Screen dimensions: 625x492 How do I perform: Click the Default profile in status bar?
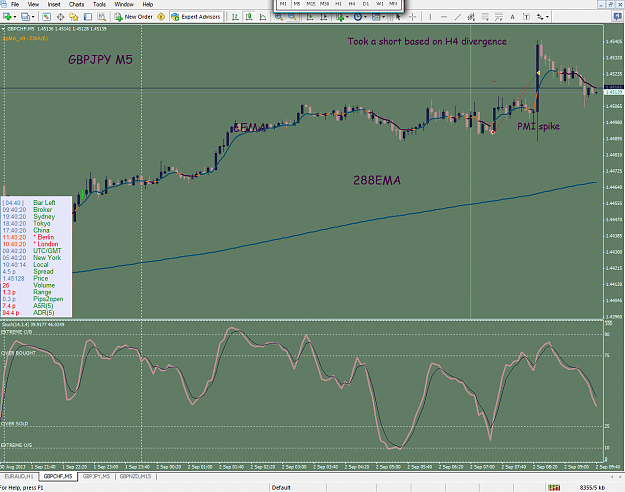coord(281,488)
